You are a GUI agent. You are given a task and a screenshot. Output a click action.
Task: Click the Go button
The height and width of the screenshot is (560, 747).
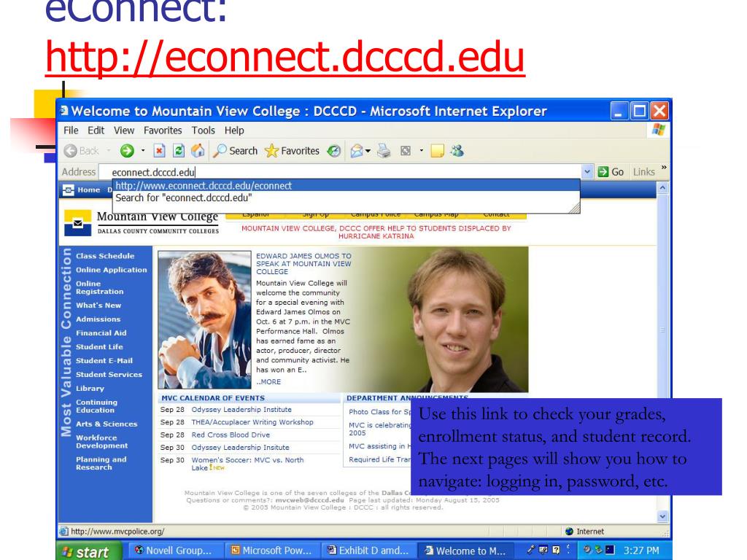point(611,172)
